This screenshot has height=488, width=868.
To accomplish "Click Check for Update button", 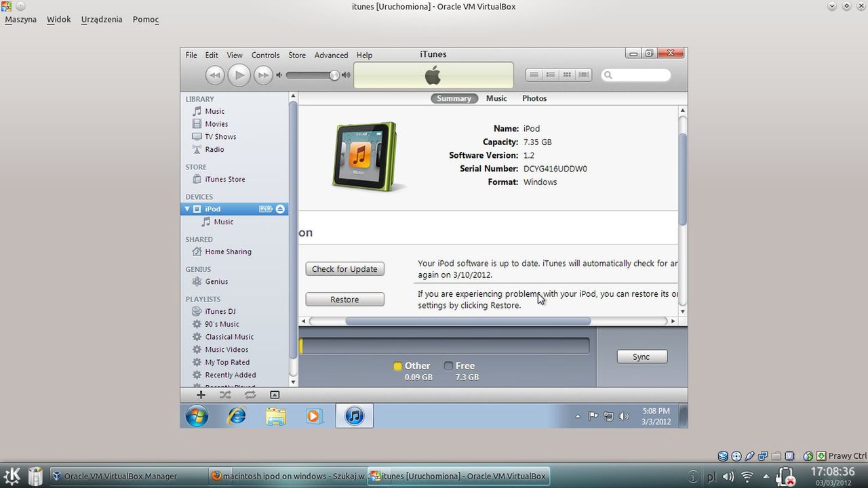I will point(344,269).
